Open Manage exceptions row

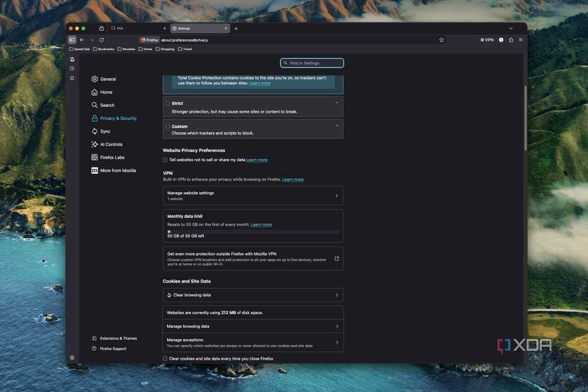[x=253, y=343]
